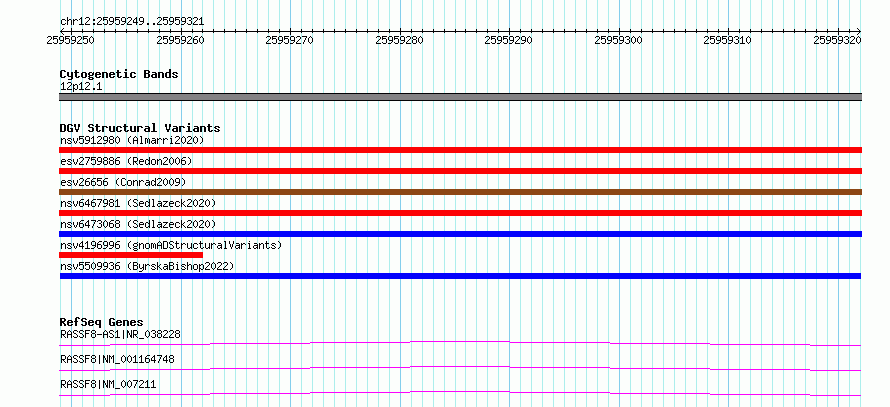
Task: Open the DGV Structural Variants track title
Action: click(140, 128)
